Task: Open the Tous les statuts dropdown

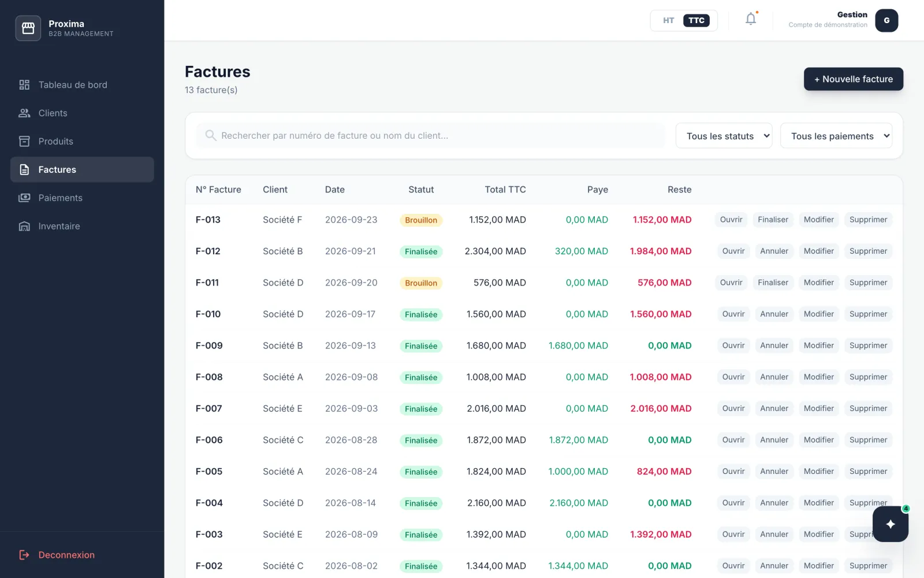Action: coord(724,136)
